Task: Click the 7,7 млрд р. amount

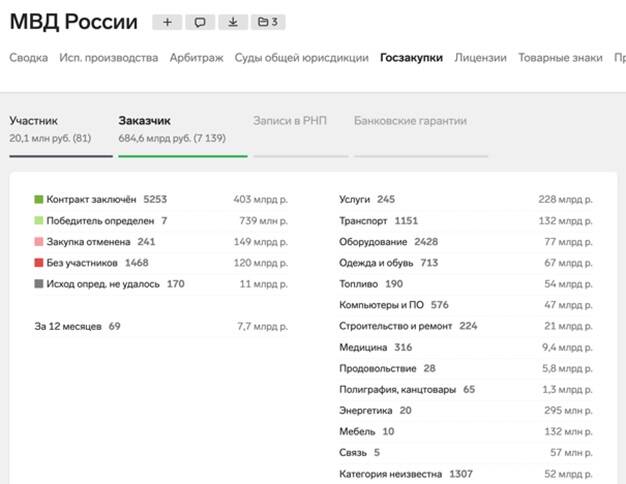Action: [x=263, y=326]
